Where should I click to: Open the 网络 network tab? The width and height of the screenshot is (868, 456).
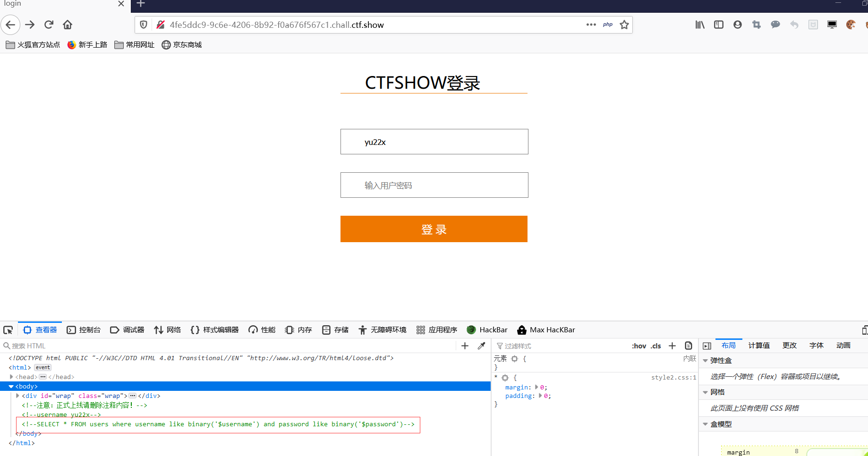click(x=168, y=330)
